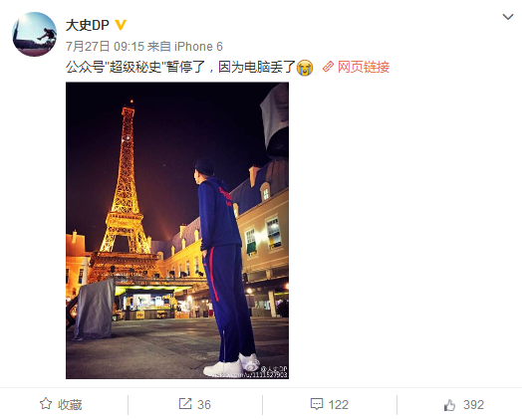Click the repost share icon
The width and height of the screenshot is (522, 420).
click(185, 404)
